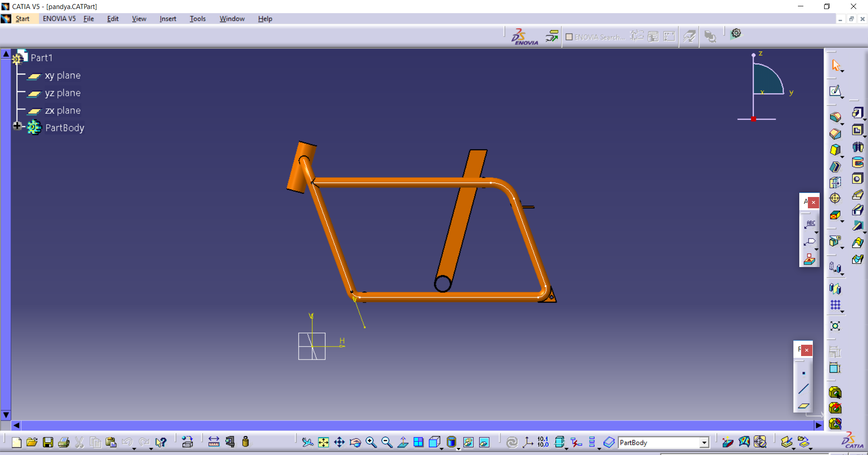Save the part with floppy icon
This screenshot has width=868, height=455.
[48, 442]
